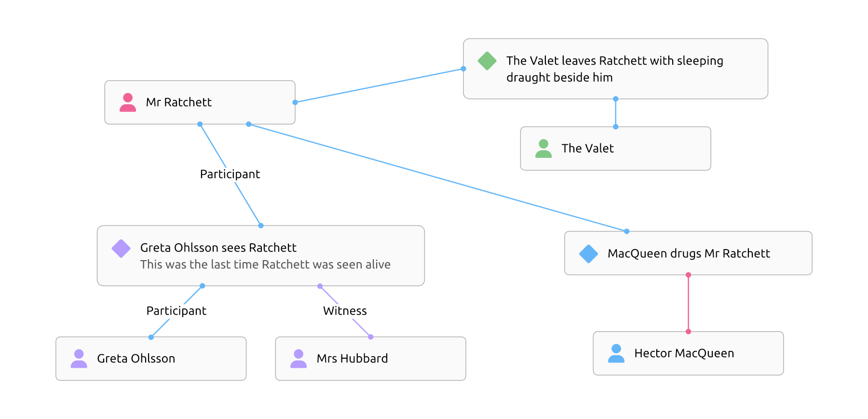The width and height of the screenshot is (868, 419).
Task: Click the Hector MacQueen name text
Action: click(684, 353)
